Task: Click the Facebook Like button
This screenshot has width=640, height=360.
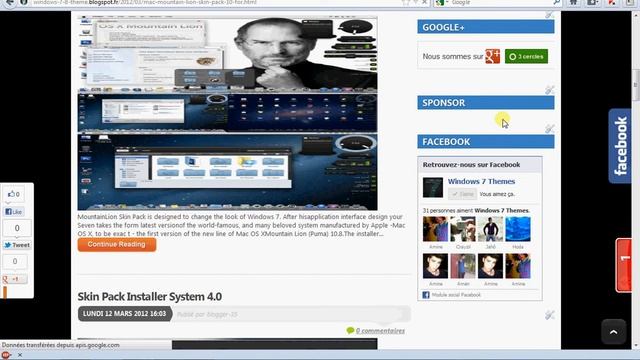Action: [x=14, y=212]
